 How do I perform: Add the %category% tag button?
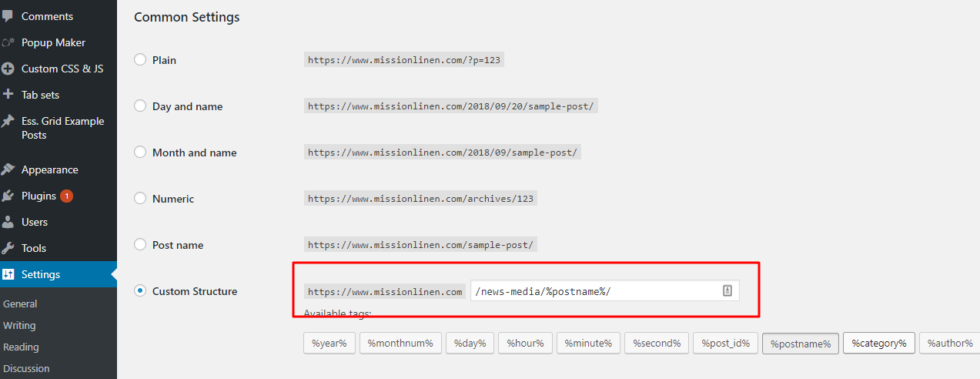[879, 343]
